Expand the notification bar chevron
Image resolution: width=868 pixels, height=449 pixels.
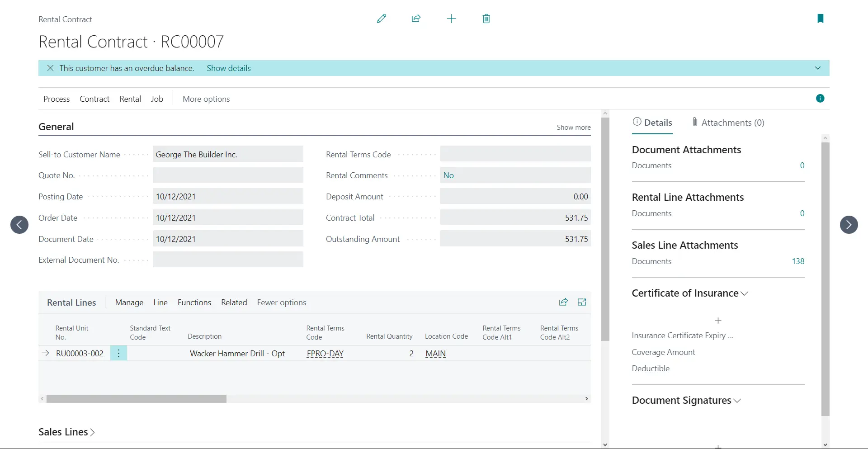(817, 68)
